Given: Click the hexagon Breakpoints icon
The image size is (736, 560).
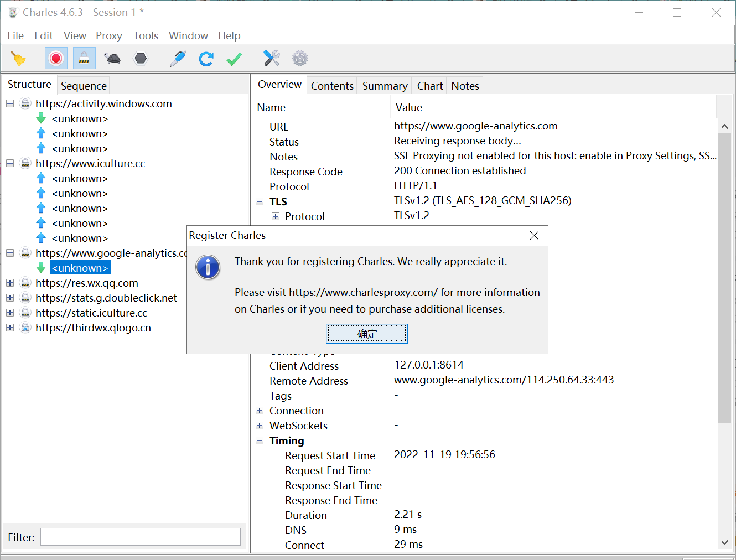Looking at the screenshot, I should (141, 59).
